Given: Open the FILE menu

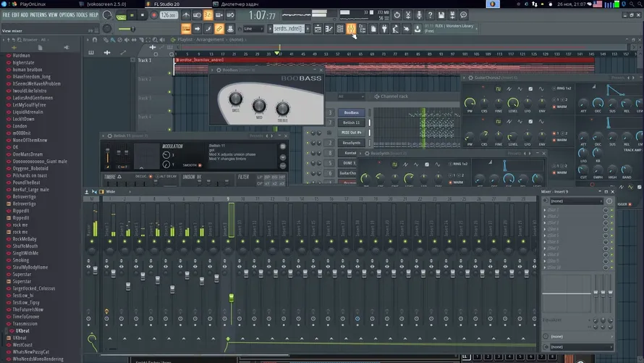Looking at the screenshot, I should point(7,14).
